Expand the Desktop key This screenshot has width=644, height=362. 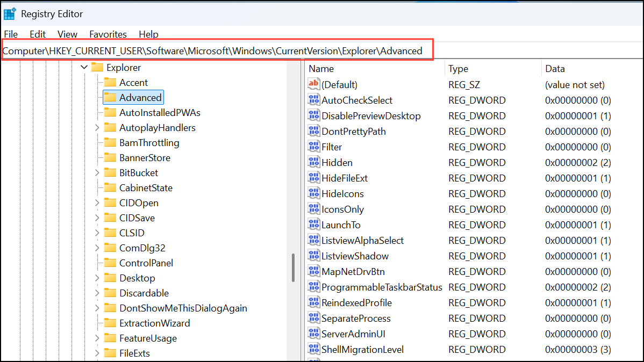point(97,278)
